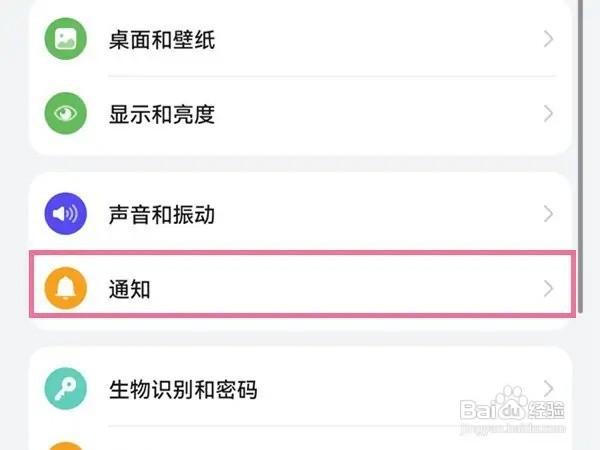Choose the 生物识别和密码 text entry

(183, 388)
